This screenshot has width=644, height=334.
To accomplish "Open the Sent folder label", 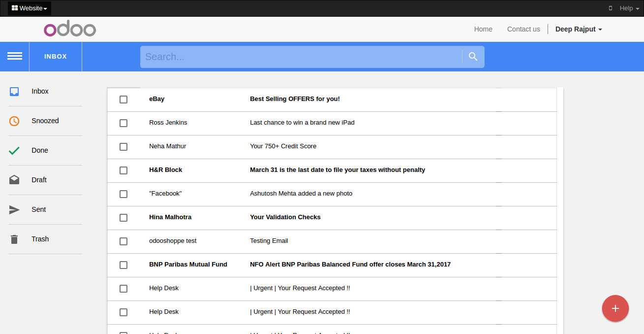I will coord(38,209).
